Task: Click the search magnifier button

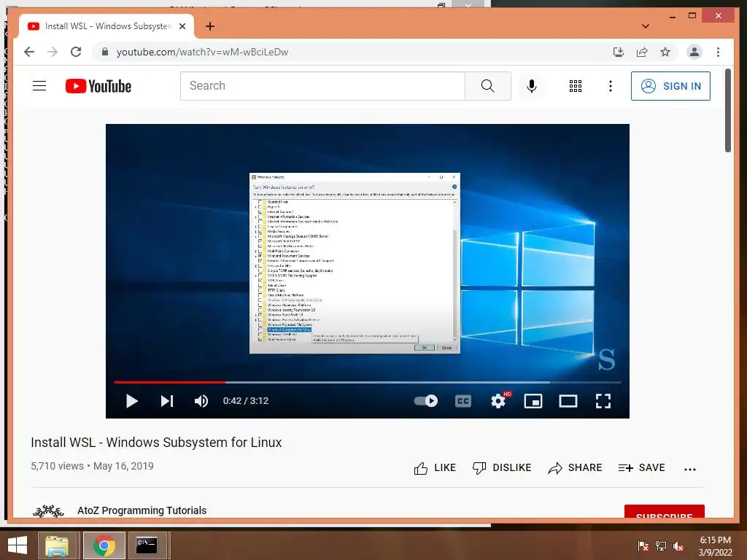Action: click(x=488, y=86)
